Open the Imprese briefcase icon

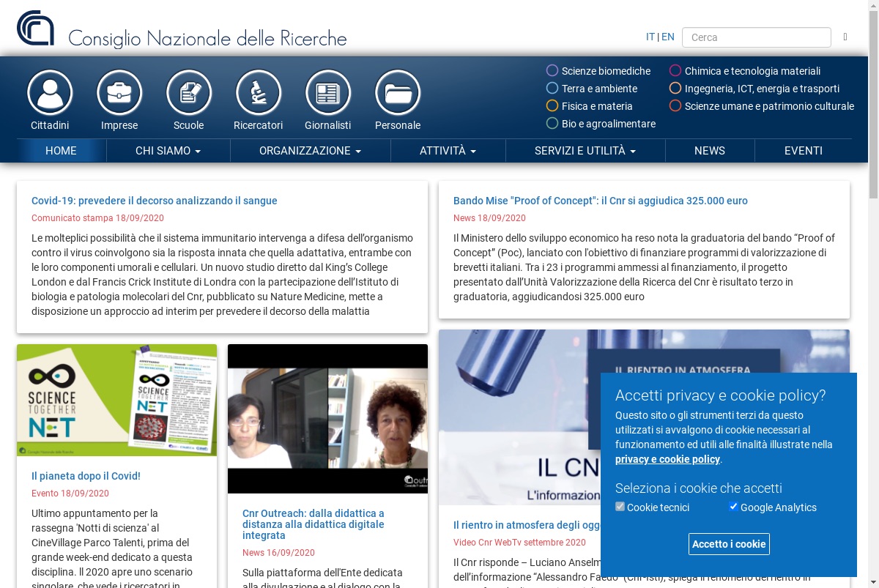coord(119,93)
